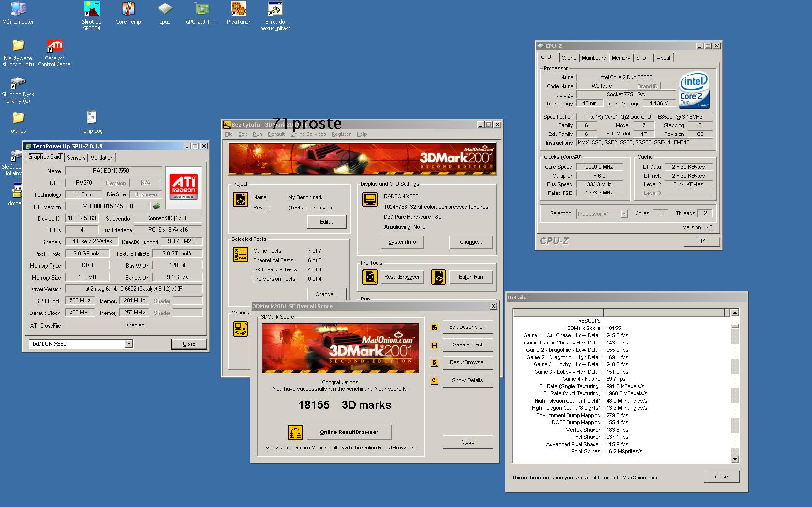The width and height of the screenshot is (812, 508).
Task: Click Change... in Display and CPU Settings
Action: tap(471, 242)
